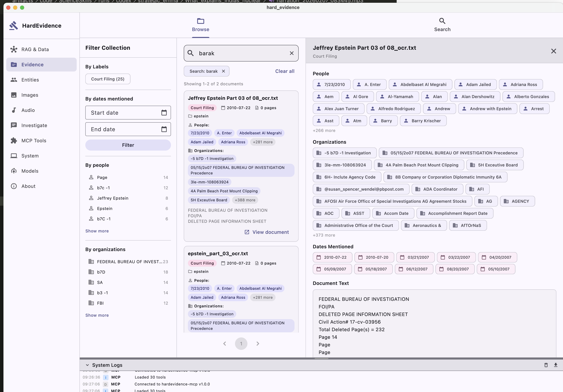Show more organization filters

pyautogui.click(x=97, y=315)
